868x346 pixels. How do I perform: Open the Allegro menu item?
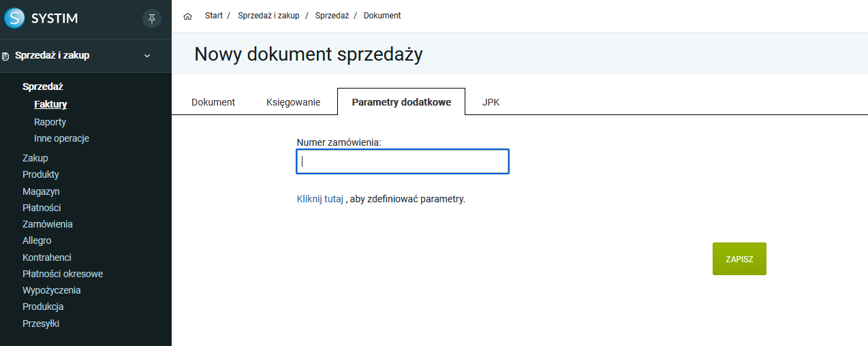point(37,240)
